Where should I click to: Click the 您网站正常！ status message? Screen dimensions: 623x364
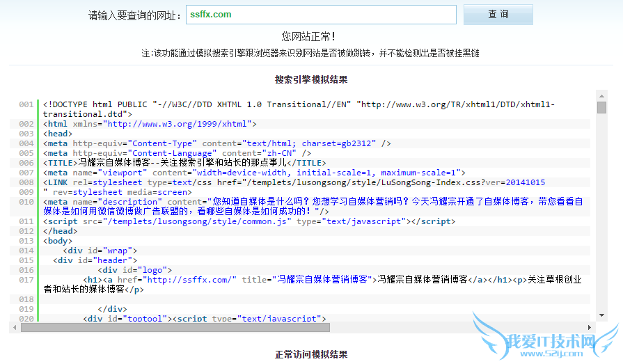point(309,37)
